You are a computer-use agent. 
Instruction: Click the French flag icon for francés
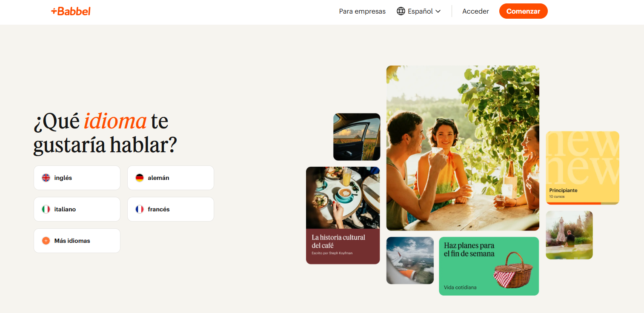click(140, 209)
